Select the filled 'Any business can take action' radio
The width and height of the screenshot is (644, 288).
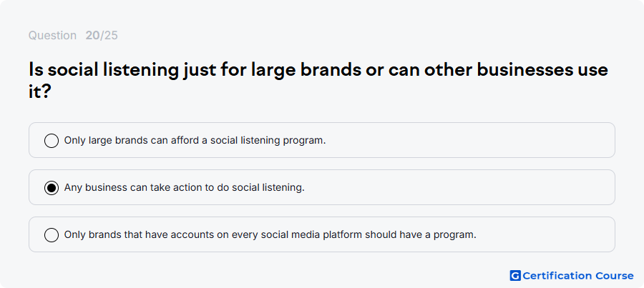tap(52, 188)
